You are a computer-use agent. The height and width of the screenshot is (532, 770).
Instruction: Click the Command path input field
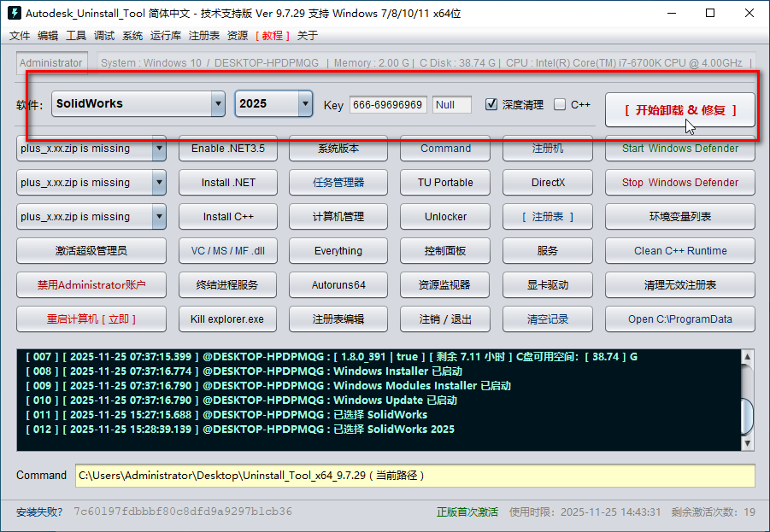(415, 476)
